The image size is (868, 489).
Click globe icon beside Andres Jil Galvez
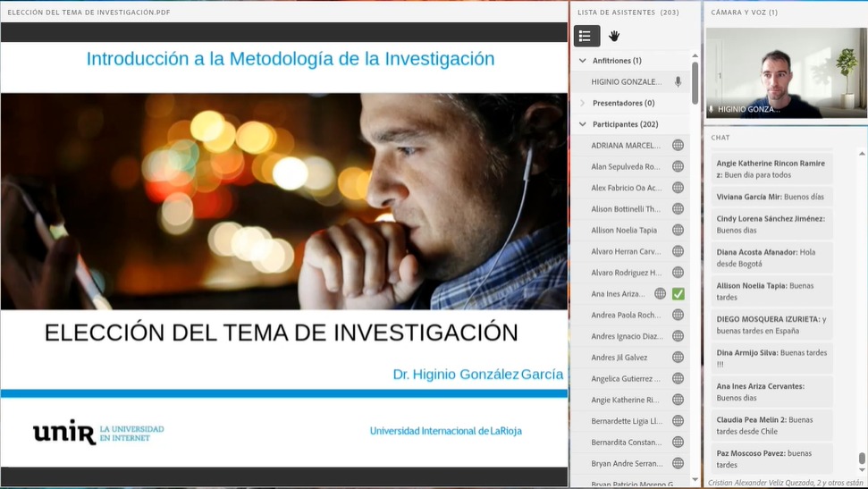[x=678, y=358]
